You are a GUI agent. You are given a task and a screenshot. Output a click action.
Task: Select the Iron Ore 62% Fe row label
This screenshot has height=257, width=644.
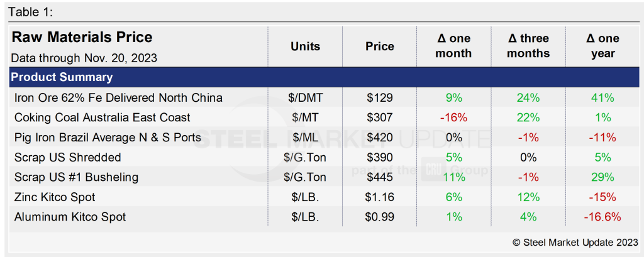point(118,98)
